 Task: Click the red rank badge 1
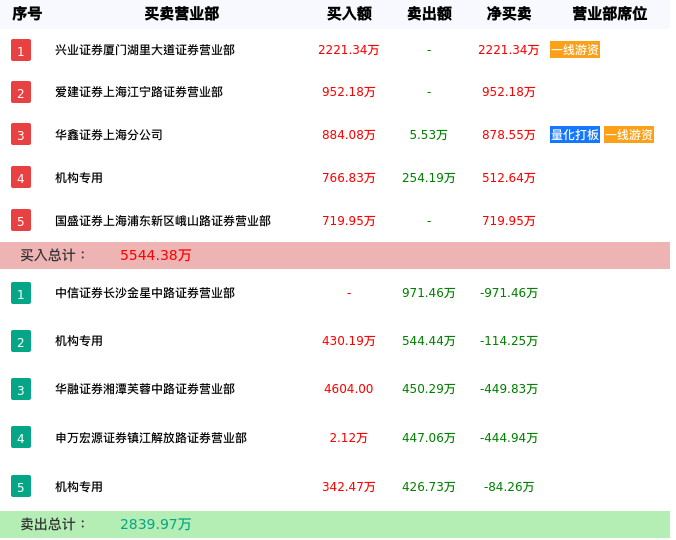pos(21,50)
